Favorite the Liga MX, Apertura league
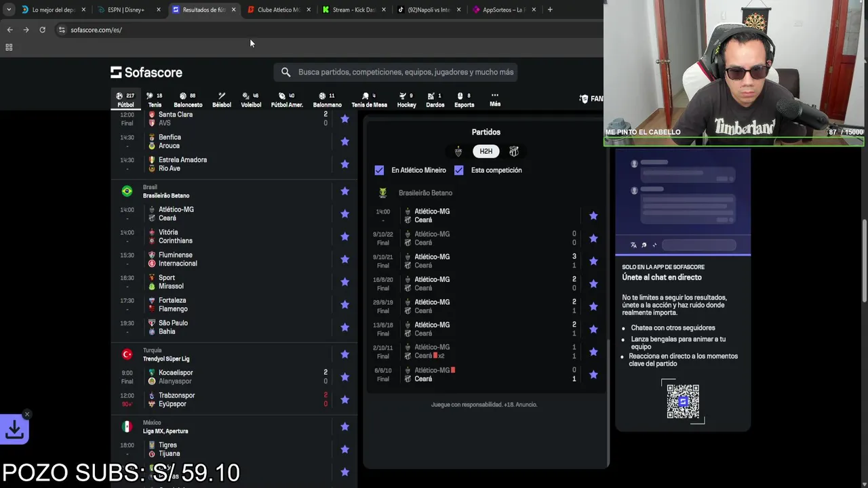The width and height of the screenshot is (868, 488). tap(344, 426)
